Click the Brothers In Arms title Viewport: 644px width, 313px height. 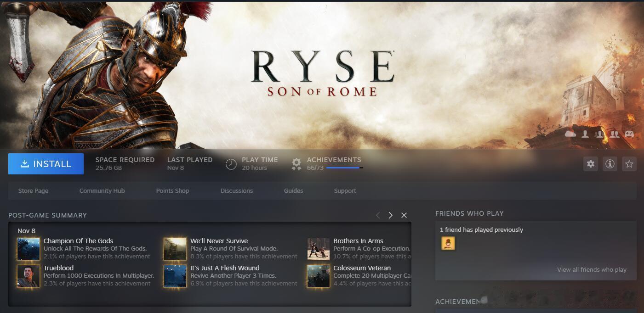pyautogui.click(x=358, y=241)
